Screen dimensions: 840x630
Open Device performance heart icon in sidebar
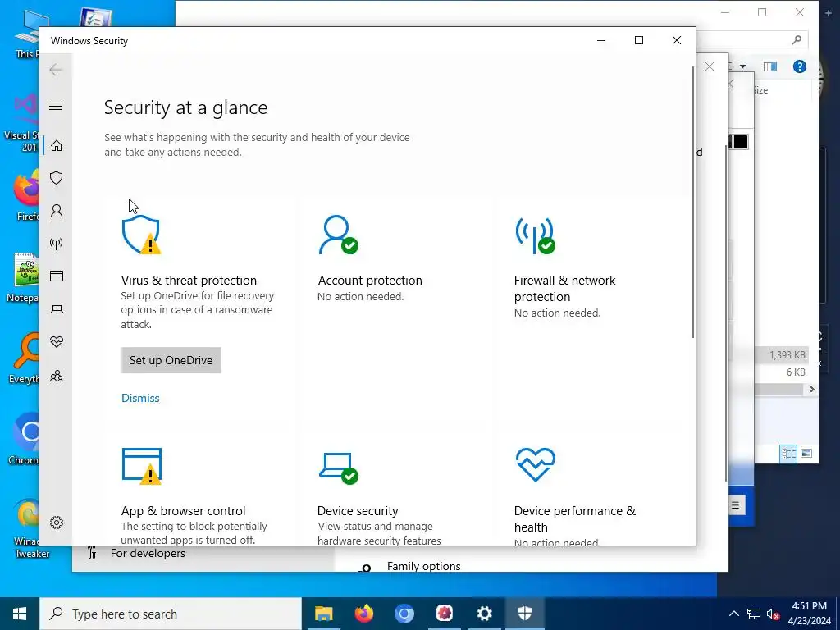pos(57,342)
